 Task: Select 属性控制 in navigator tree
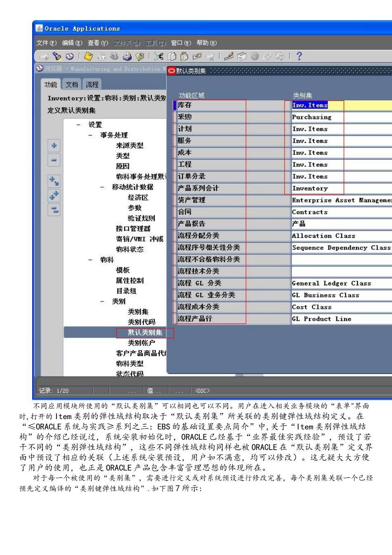[x=130, y=280]
